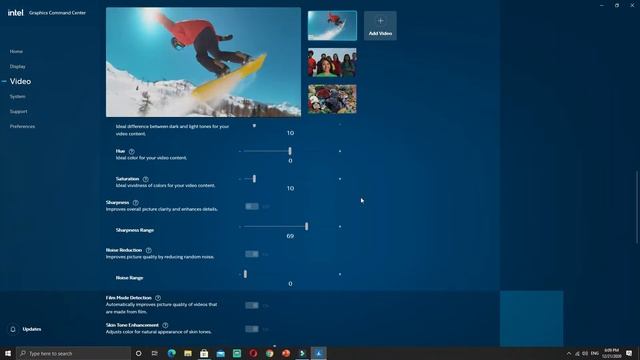Click the Saturation value 10
This screenshot has height=360, width=640.
tap(290, 189)
